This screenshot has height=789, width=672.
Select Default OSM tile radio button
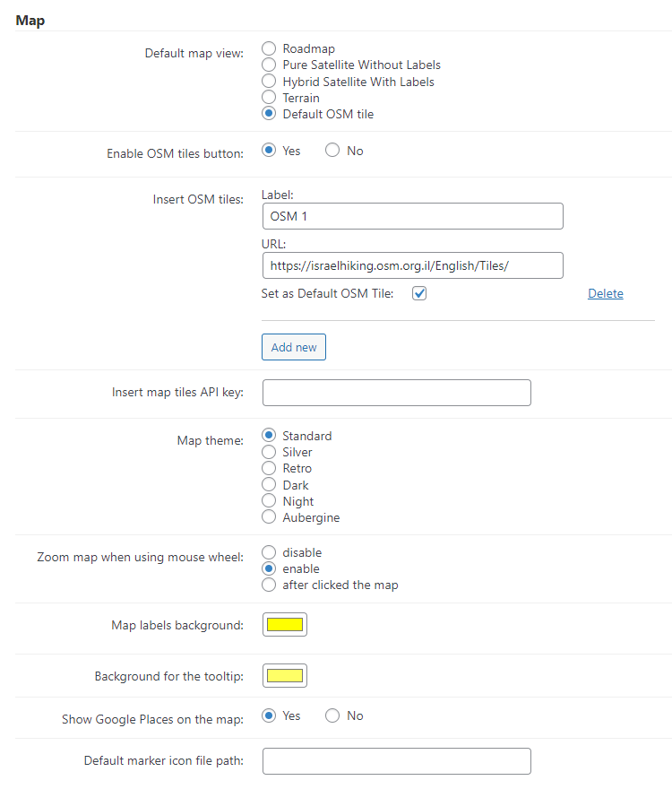tap(269, 113)
